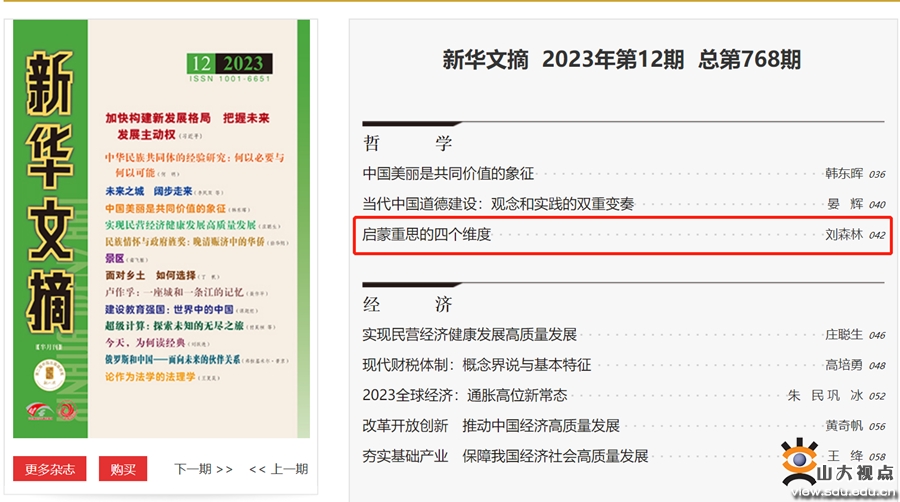
Task: Click the 经济 section heading
Action: (x=407, y=303)
